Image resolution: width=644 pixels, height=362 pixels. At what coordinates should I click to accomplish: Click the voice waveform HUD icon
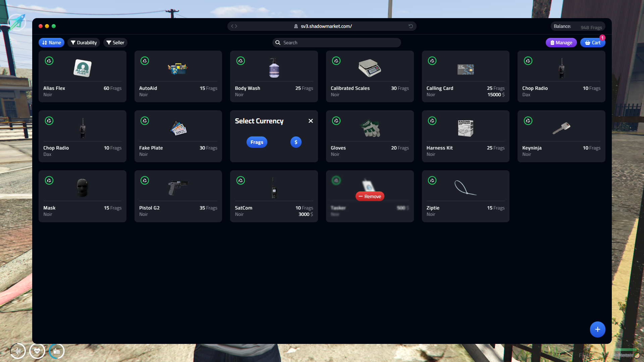pos(18,351)
